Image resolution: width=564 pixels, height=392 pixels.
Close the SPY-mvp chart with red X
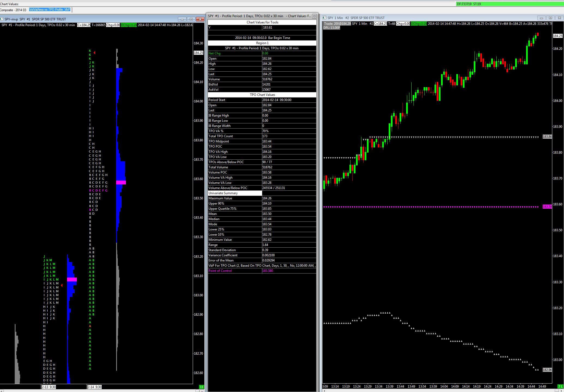[200, 19]
